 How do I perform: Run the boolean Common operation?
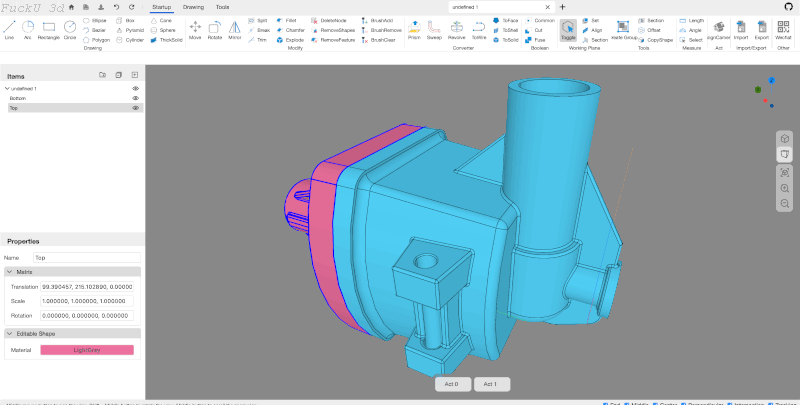[x=540, y=20]
